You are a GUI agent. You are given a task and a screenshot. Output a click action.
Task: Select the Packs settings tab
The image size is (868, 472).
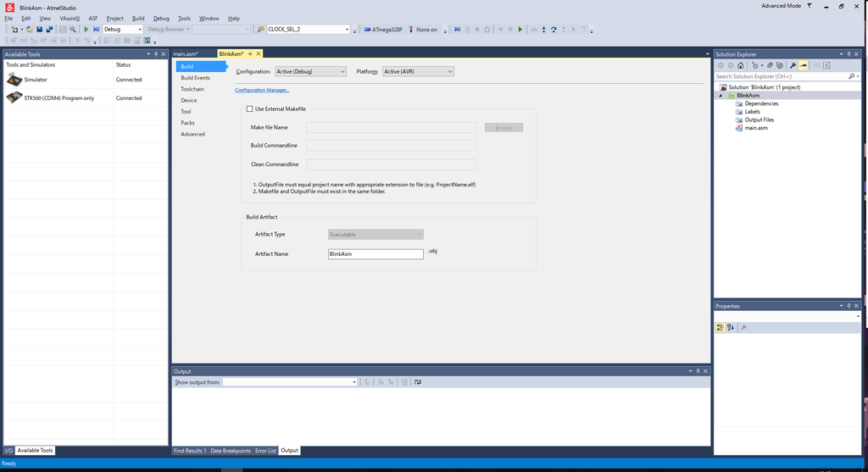pyautogui.click(x=187, y=123)
